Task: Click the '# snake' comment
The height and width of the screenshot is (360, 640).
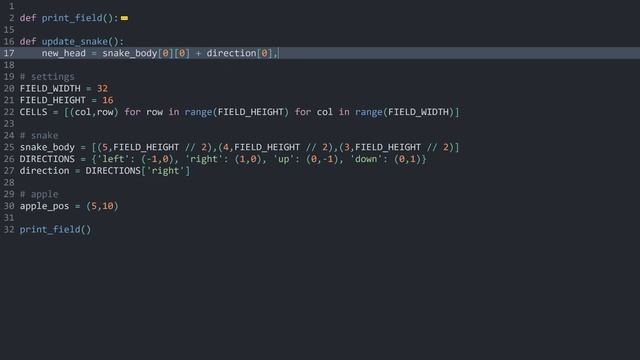Action: 39,136
